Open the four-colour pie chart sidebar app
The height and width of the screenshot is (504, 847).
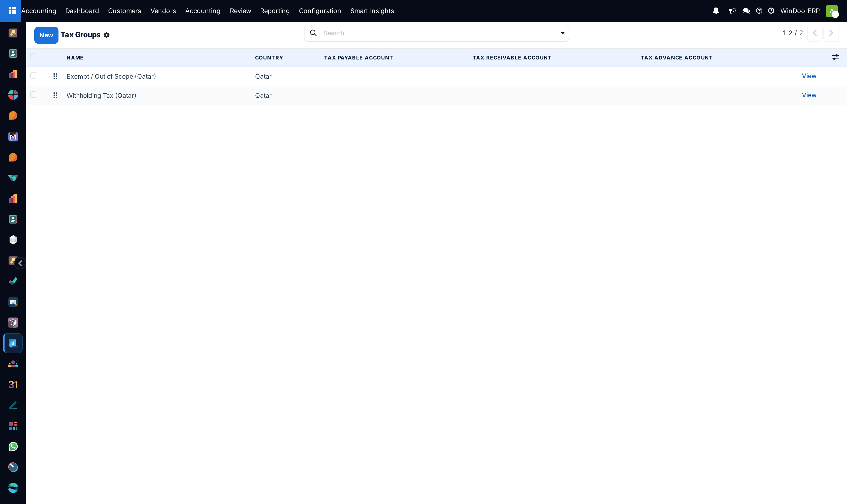13,95
